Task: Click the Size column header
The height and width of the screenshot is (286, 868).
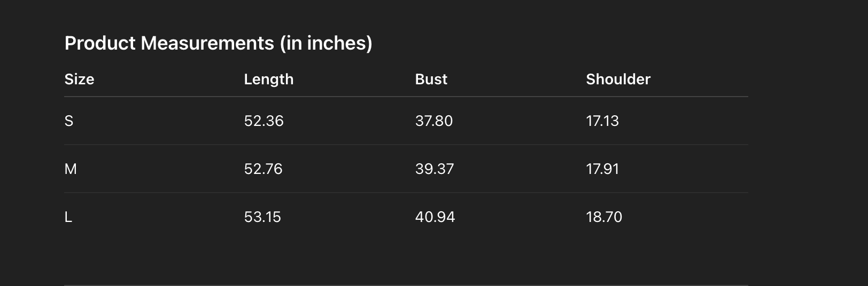Action: click(79, 80)
